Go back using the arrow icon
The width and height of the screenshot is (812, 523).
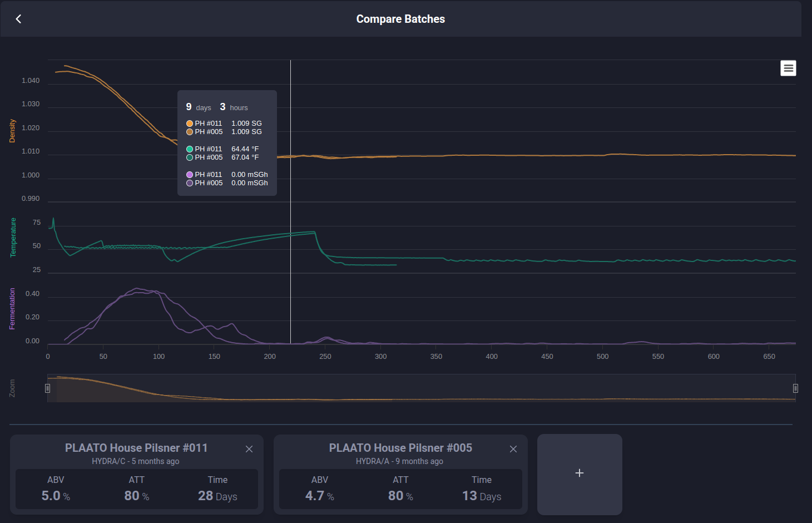(18, 19)
